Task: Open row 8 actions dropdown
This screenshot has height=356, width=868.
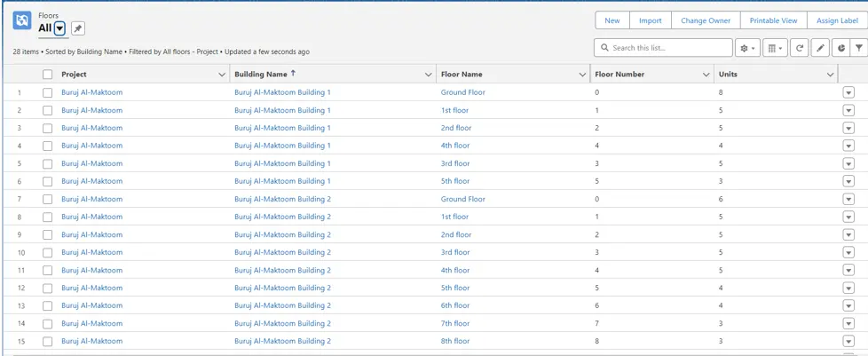Action: (848, 217)
